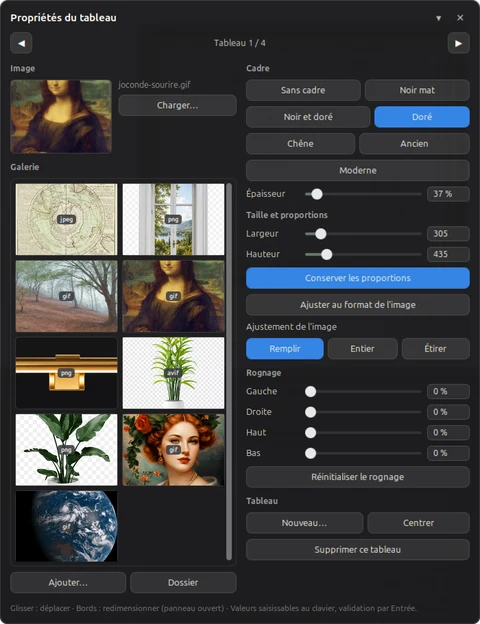The image size is (480, 624).
Task: Click the gallery vertical scrollbar
Action: click(x=229, y=372)
